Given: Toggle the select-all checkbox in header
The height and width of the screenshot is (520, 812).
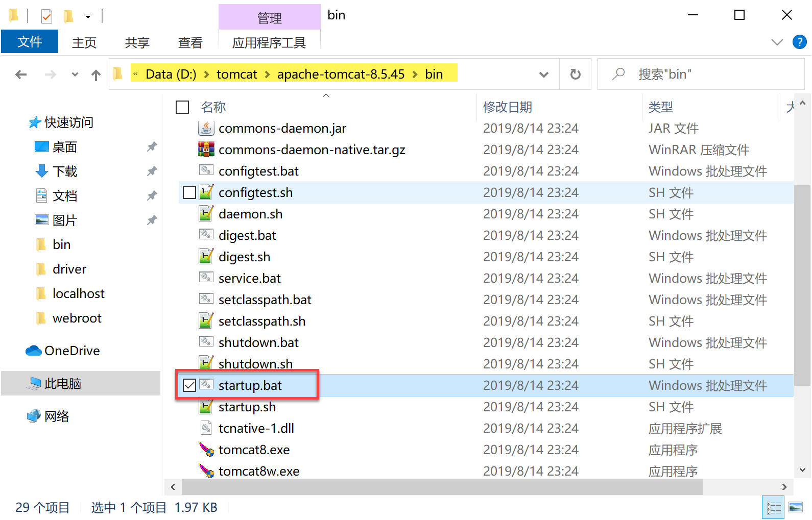Looking at the screenshot, I should 182,107.
